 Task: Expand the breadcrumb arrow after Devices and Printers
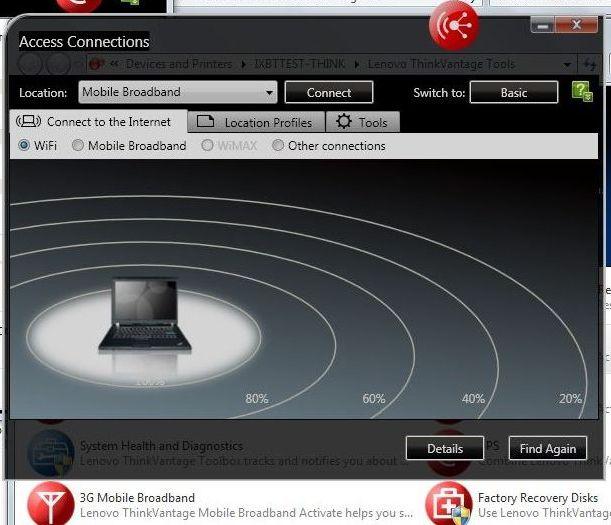pyautogui.click(x=244, y=64)
